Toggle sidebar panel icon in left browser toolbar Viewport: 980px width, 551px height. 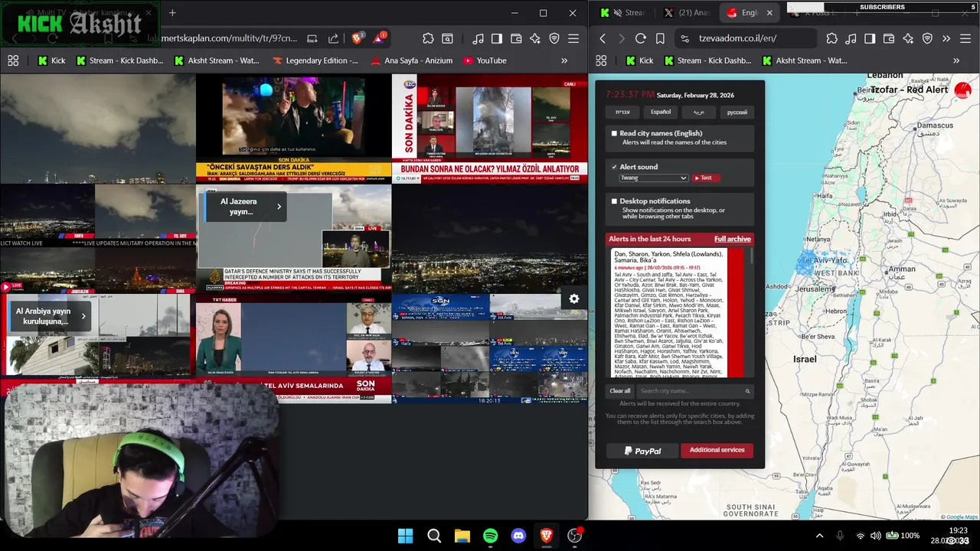pos(497,38)
